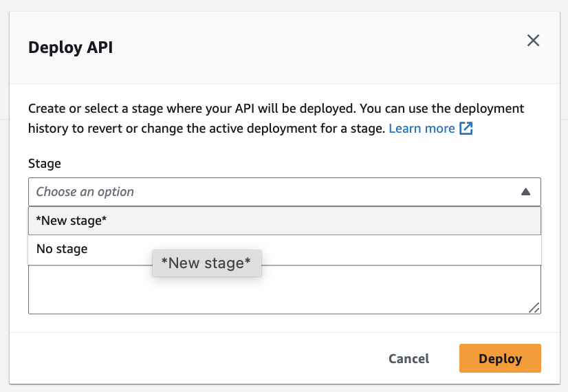The width and height of the screenshot is (568, 392).
Task: Click the blank header area right of the title
Action: coord(309,47)
